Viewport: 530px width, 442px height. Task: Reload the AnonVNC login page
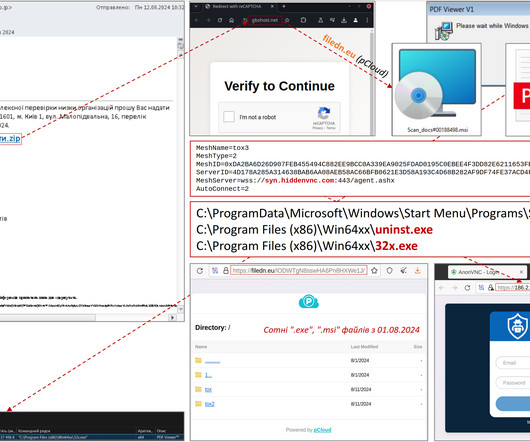click(467, 288)
